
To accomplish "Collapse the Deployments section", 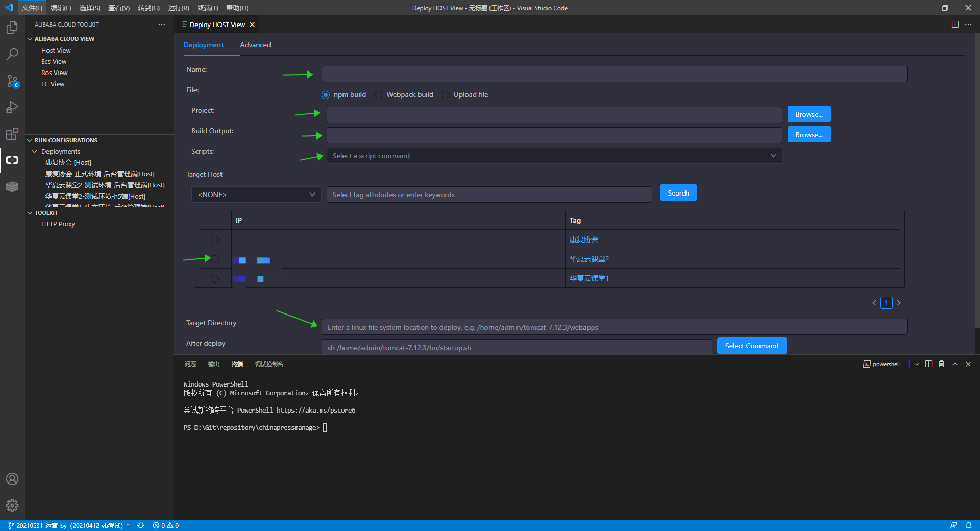I will (x=35, y=151).
